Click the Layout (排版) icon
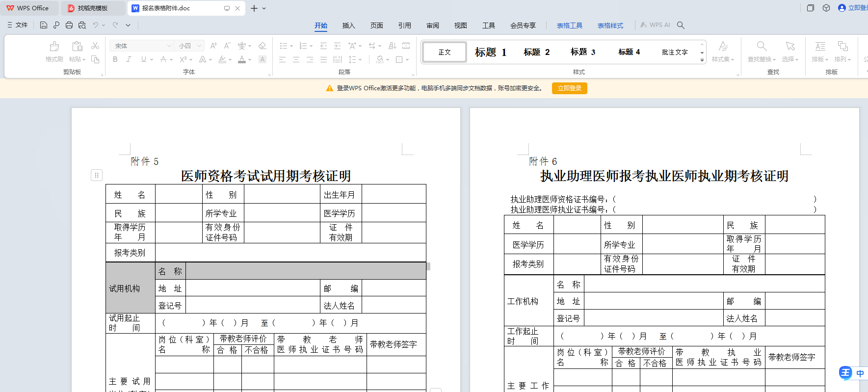This screenshot has width=868, height=392. [x=820, y=46]
